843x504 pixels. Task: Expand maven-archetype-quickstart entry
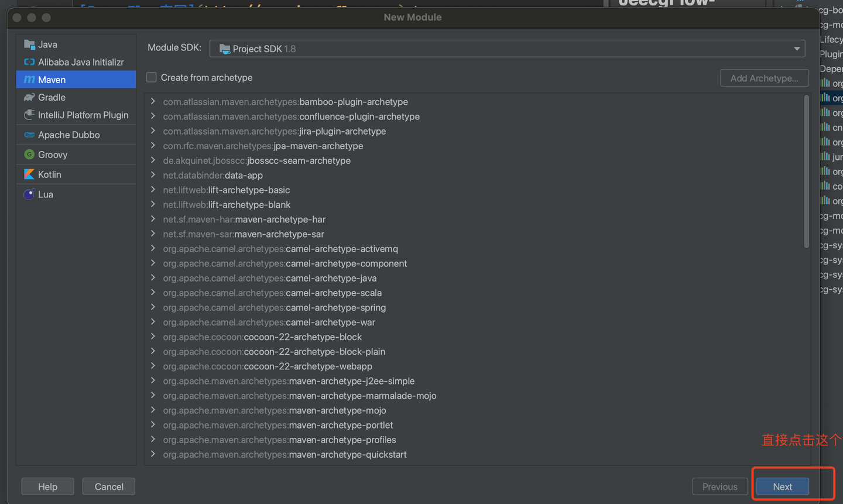153,454
